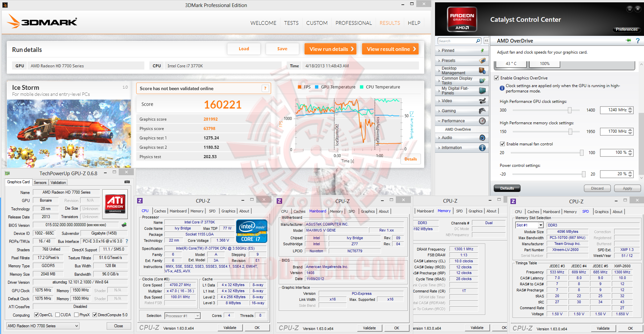Switch to the Validation tab in GPU-Z
644x334 pixels.
pyautogui.click(x=58, y=183)
